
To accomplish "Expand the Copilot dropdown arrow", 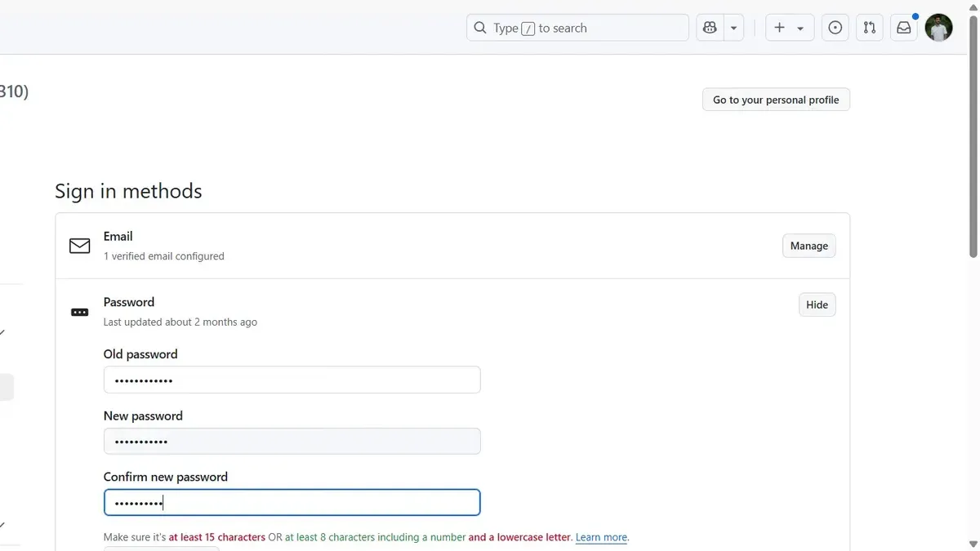I will 733,28.
